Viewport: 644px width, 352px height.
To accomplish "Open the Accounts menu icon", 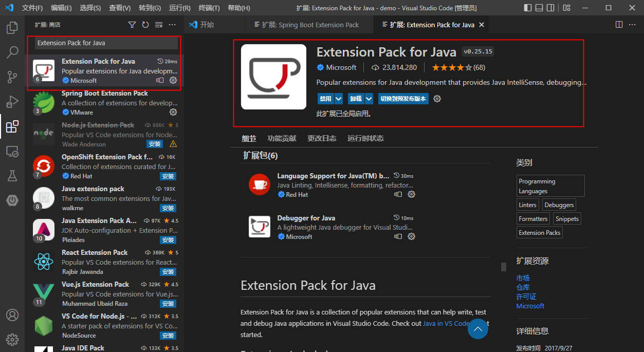I will pos(12,315).
